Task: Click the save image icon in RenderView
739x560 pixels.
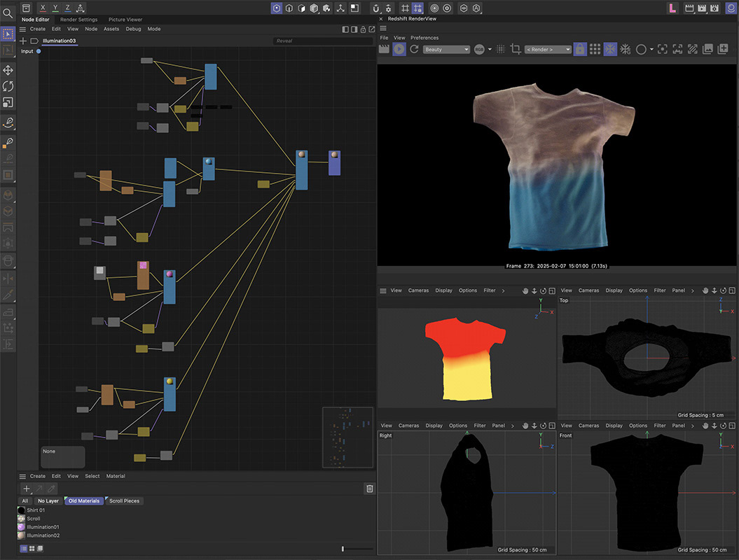Action: coord(708,49)
